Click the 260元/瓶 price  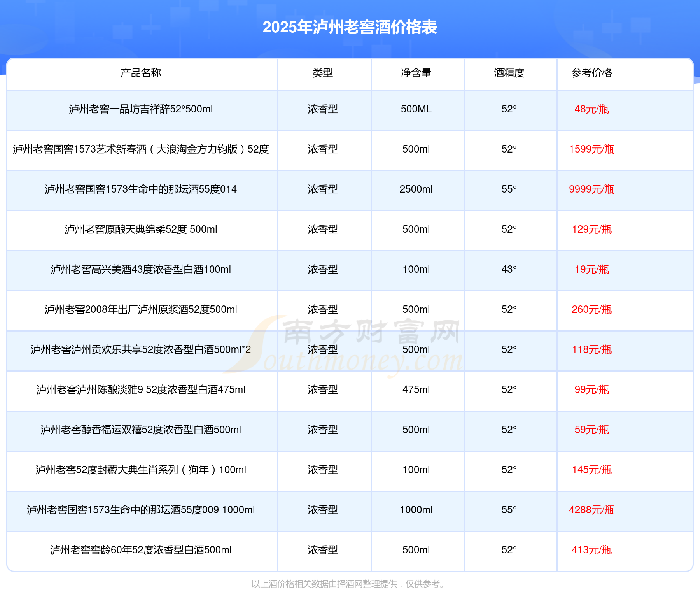click(592, 309)
